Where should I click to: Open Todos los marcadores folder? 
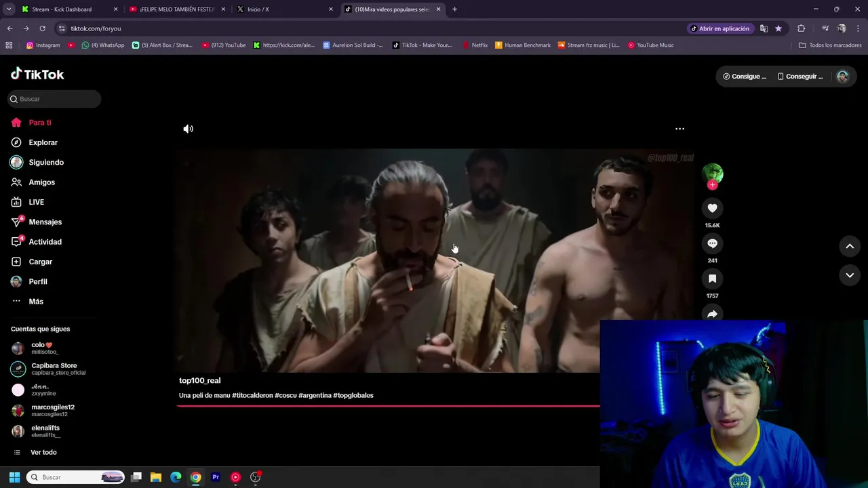(830, 45)
